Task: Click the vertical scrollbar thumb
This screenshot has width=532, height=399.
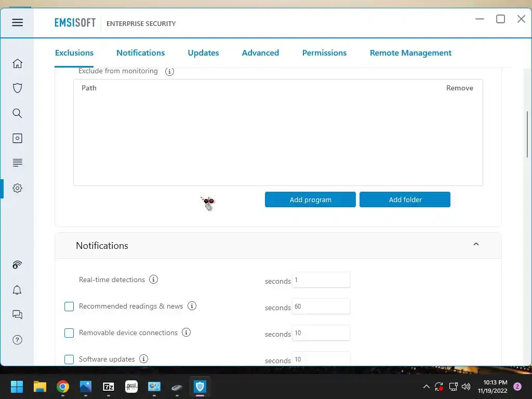Action: [x=527, y=134]
